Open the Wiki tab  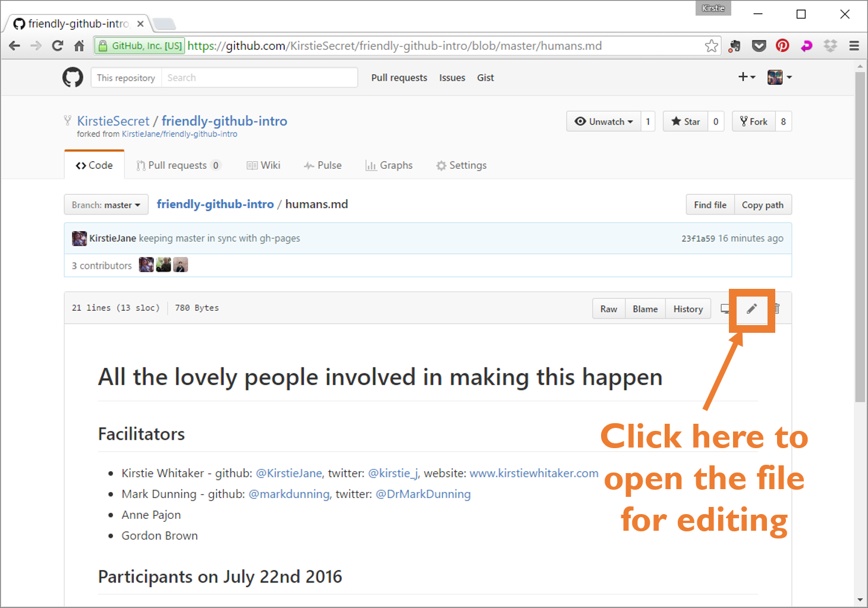click(x=263, y=165)
